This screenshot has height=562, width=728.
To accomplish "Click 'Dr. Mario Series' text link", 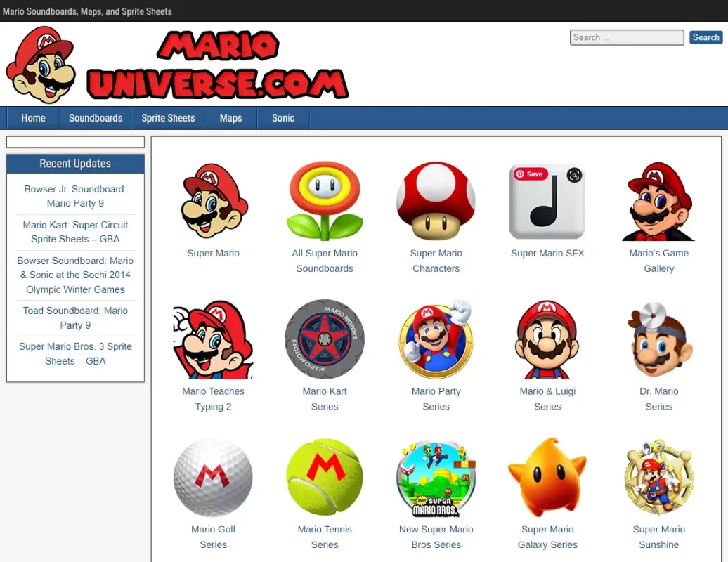I will click(659, 398).
